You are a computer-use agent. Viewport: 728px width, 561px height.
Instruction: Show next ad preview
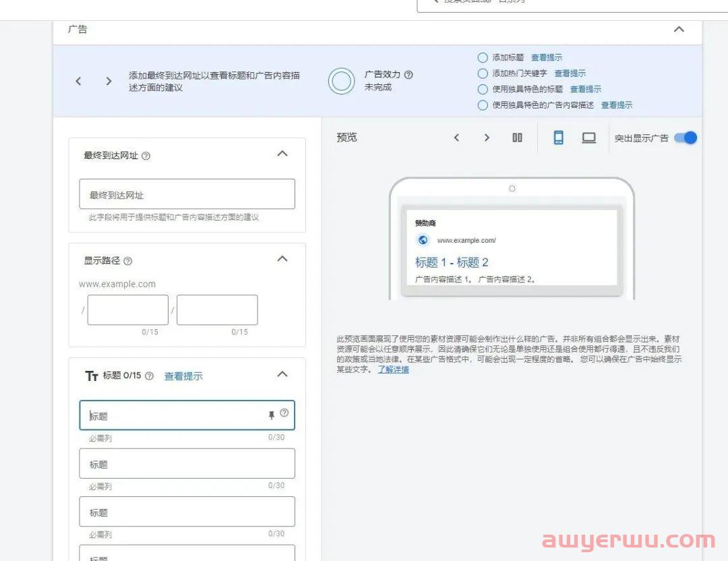point(487,138)
